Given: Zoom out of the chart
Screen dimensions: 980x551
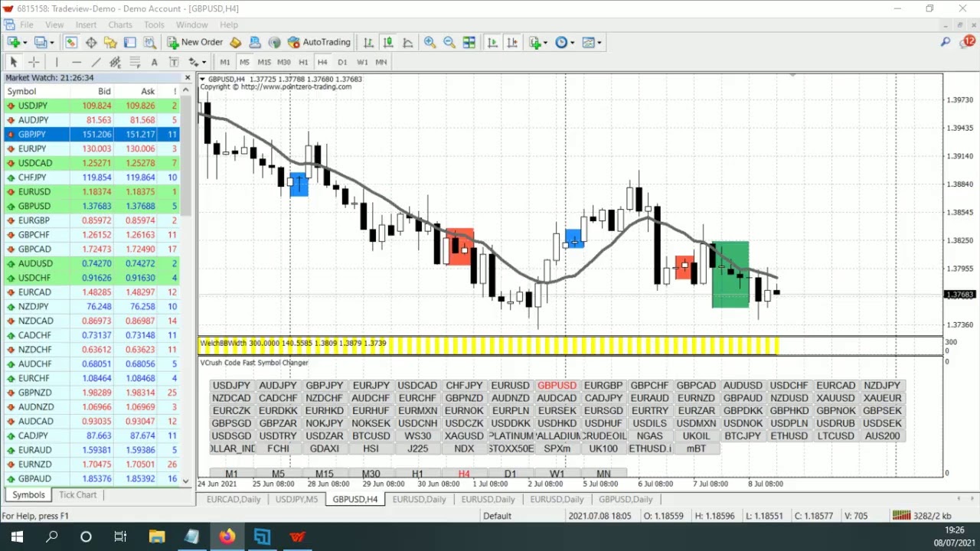Looking at the screenshot, I should point(449,43).
